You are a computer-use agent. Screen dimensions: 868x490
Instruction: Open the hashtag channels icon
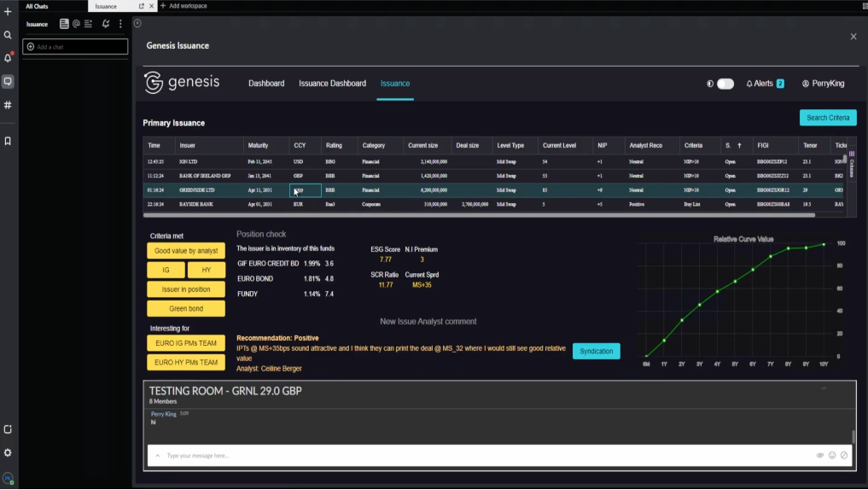pyautogui.click(x=8, y=105)
